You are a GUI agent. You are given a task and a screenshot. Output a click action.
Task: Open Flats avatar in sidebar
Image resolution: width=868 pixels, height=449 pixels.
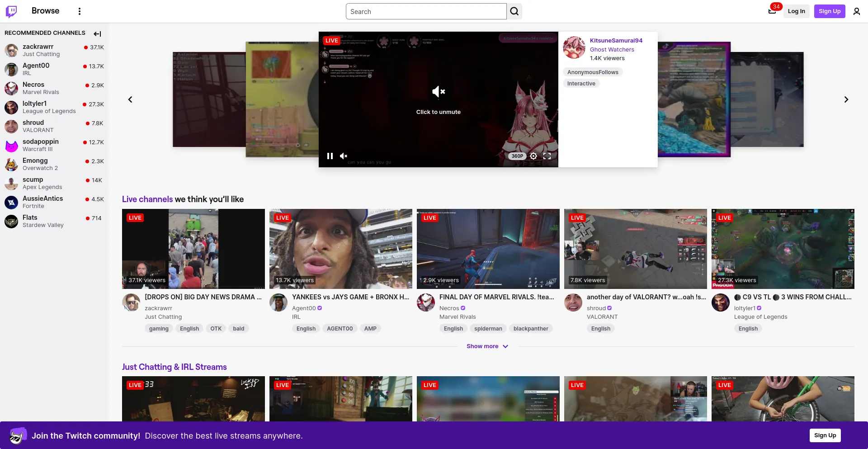[11, 221]
